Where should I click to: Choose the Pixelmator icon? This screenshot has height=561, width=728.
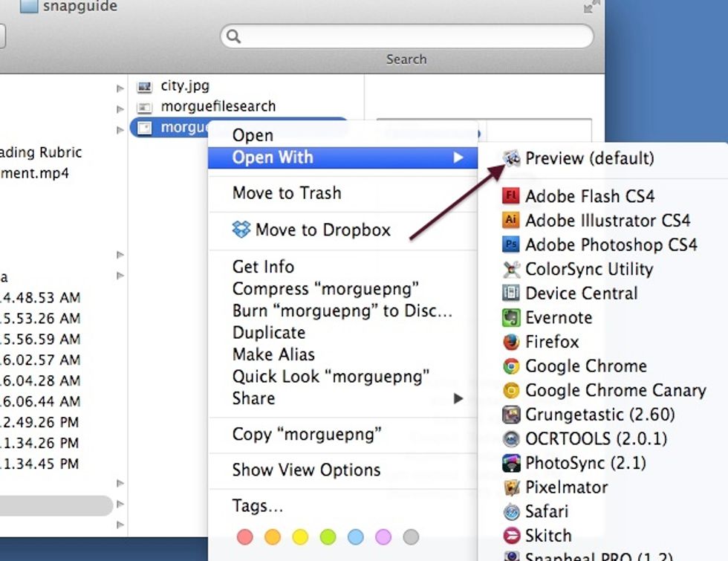(x=511, y=487)
